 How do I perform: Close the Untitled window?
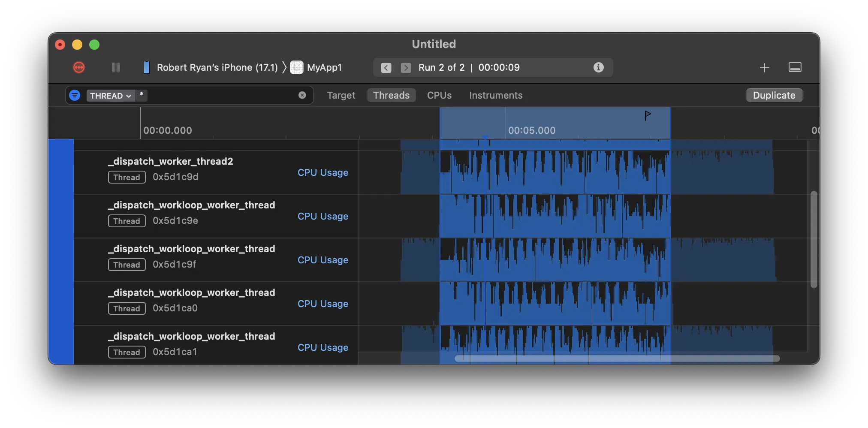(60, 45)
